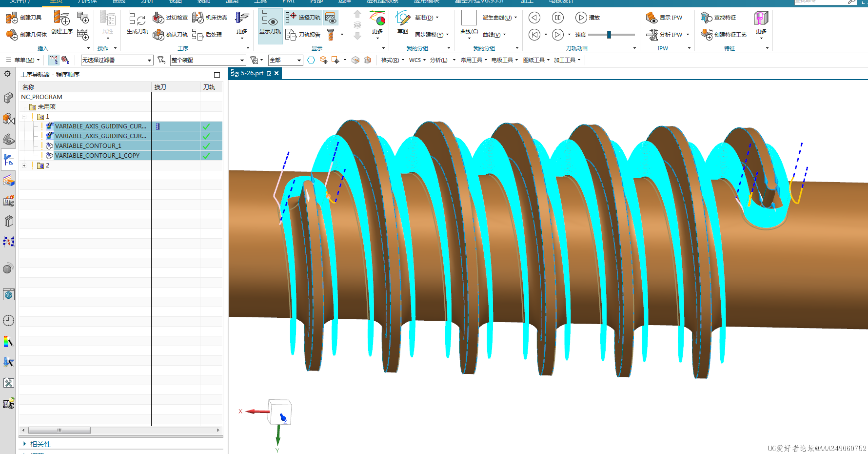Click the 创建几何体 (Create Geometry) icon
This screenshot has height=454, width=868.
point(12,34)
